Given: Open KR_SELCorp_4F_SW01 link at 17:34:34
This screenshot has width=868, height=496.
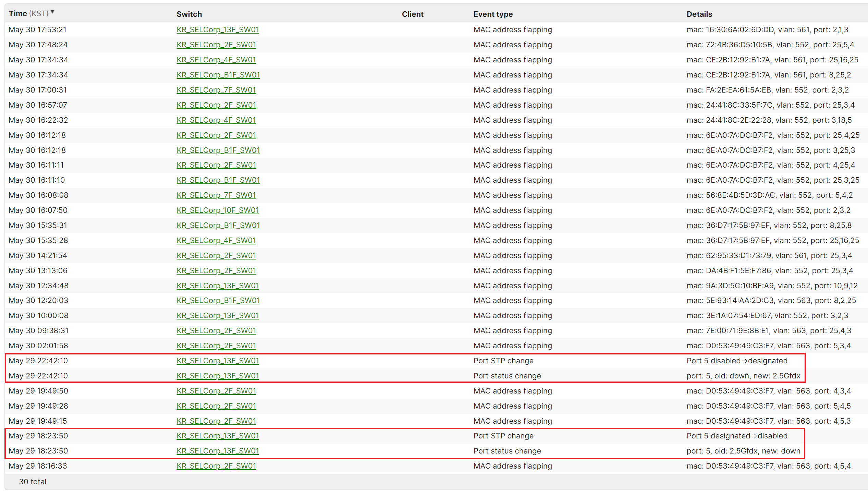Looking at the screenshot, I should (x=216, y=60).
